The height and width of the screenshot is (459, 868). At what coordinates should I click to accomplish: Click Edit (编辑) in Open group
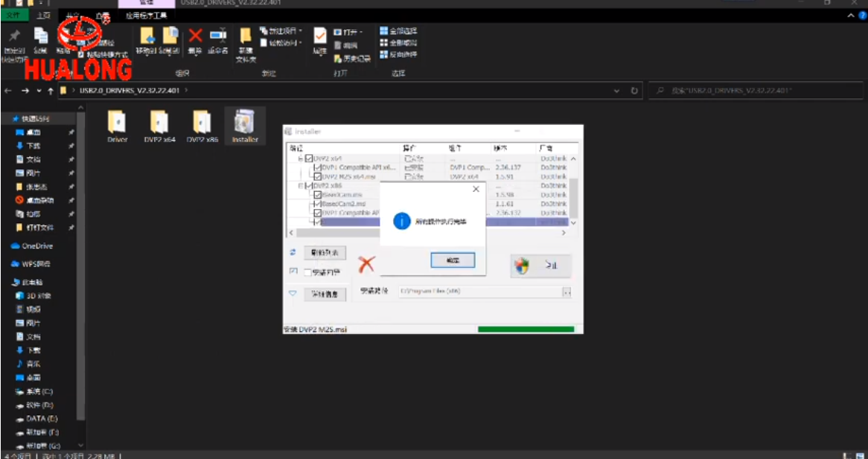(x=346, y=45)
